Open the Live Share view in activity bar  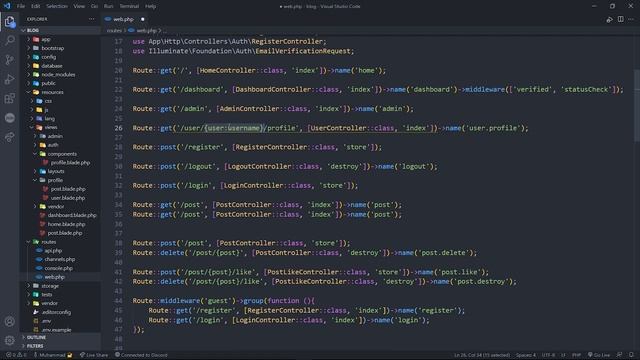click(9, 137)
